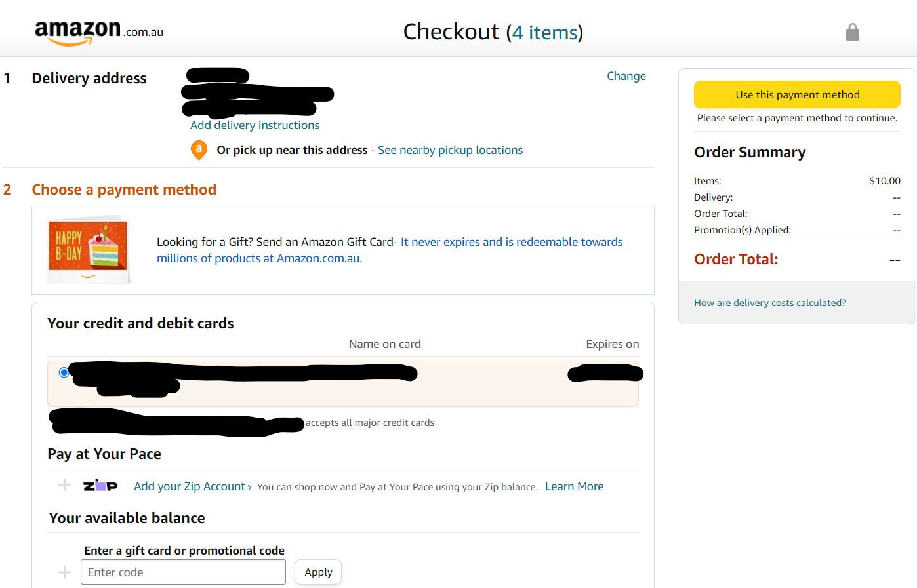The image size is (917, 588).
Task: Click Add delivery instructions link
Action: [255, 125]
